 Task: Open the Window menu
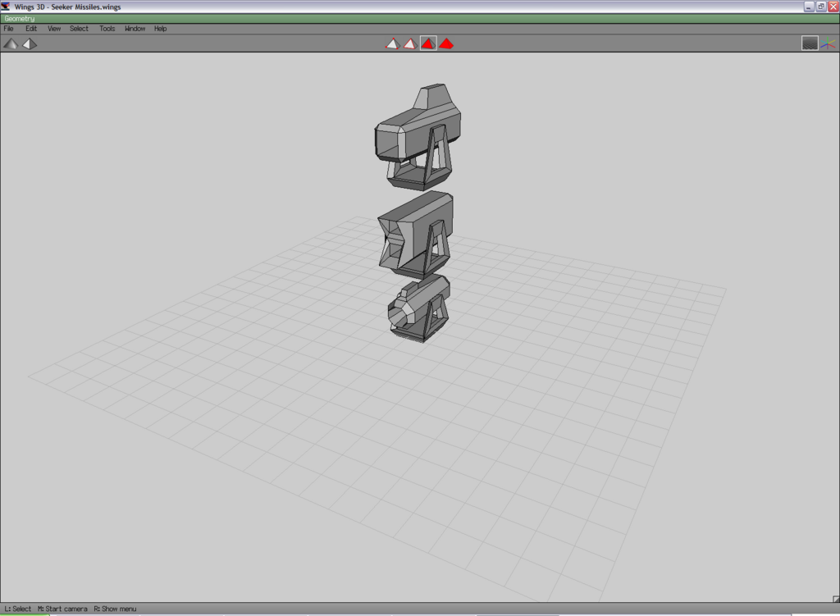point(135,29)
